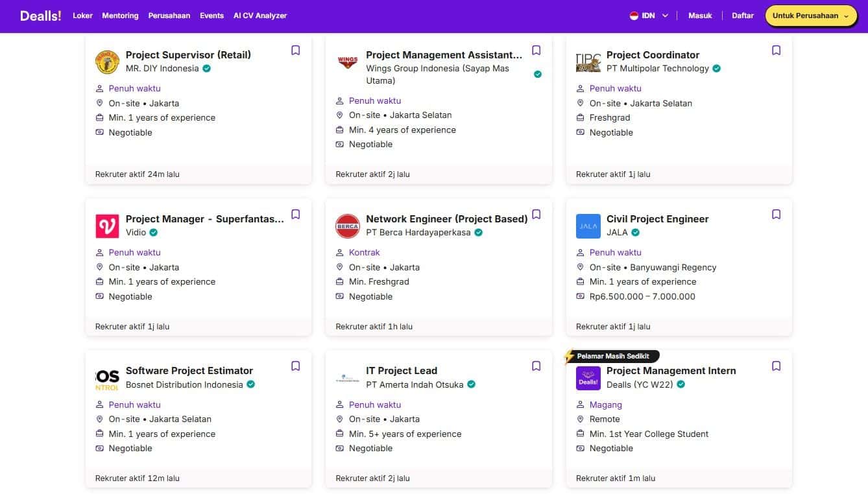
Task: Click the Indonesia flag icon
Action: click(634, 16)
